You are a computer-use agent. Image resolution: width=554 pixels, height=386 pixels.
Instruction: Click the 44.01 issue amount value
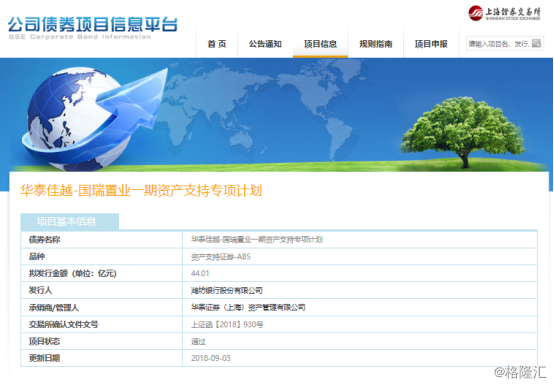tap(200, 273)
